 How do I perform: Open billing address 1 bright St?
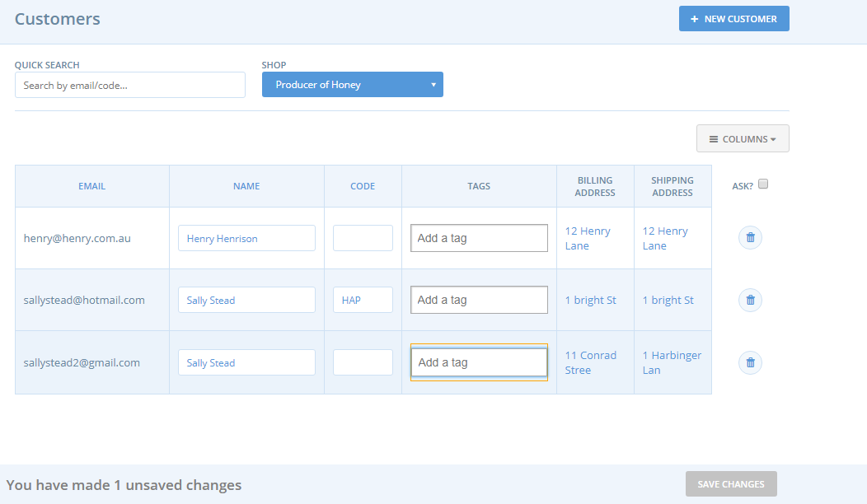click(x=590, y=300)
